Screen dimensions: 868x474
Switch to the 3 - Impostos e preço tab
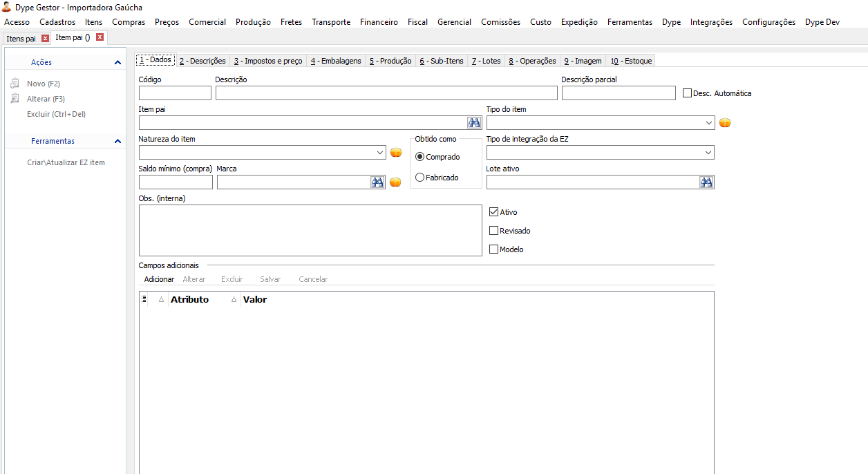(x=268, y=61)
